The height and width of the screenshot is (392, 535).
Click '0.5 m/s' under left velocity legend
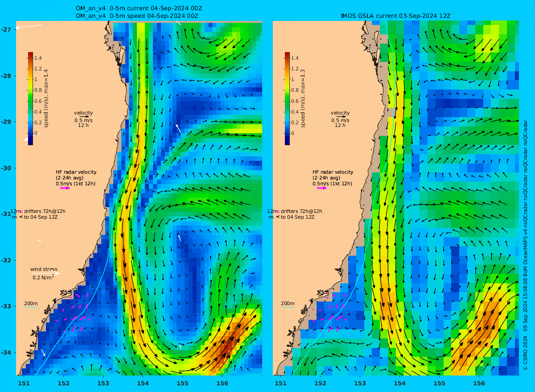(x=83, y=120)
